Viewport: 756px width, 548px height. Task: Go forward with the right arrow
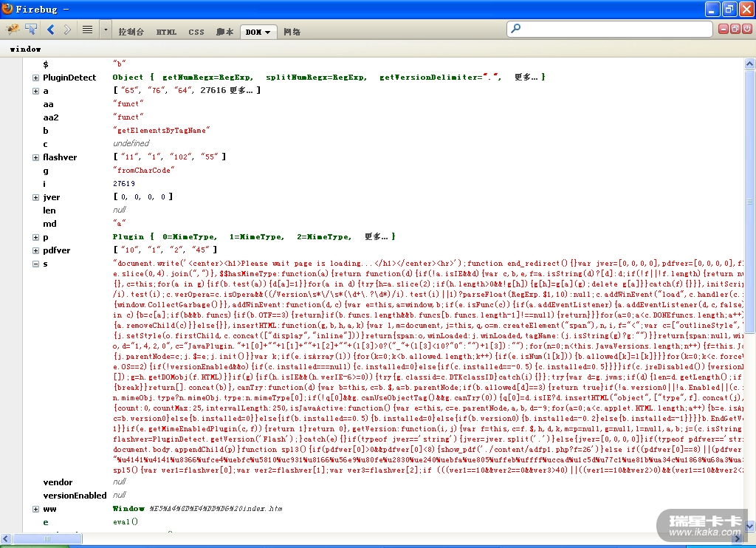coord(67,30)
